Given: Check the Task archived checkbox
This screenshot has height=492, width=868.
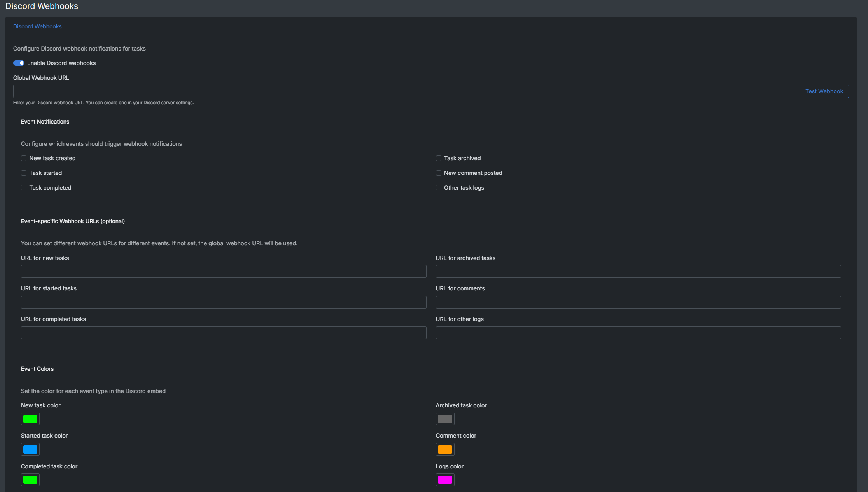Looking at the screenshot, I should [x=438, y=158].
